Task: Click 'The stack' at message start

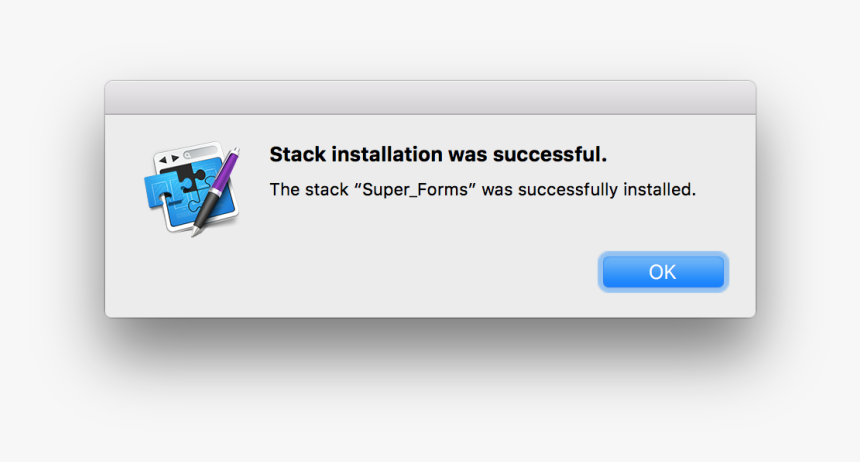Action: point(309,189)
